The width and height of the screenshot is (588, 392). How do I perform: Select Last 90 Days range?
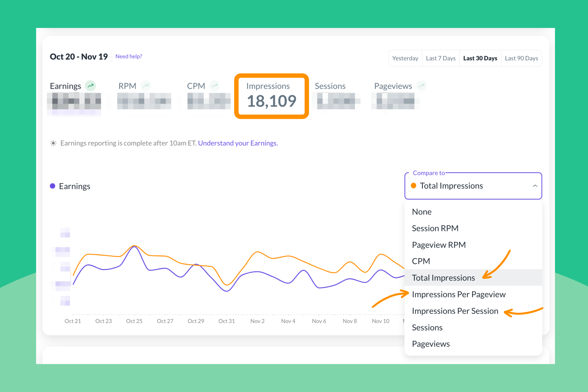click(521, 58)
